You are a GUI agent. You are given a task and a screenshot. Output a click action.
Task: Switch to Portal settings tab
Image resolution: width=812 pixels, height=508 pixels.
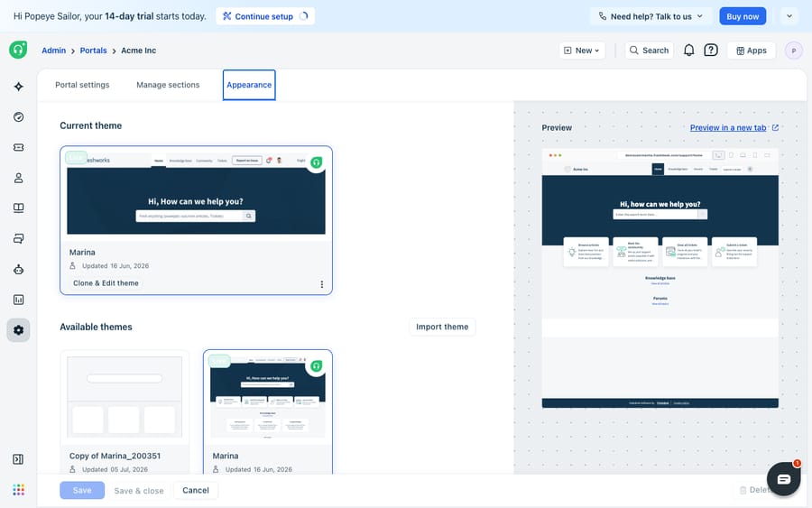click(x=82, y=85)
